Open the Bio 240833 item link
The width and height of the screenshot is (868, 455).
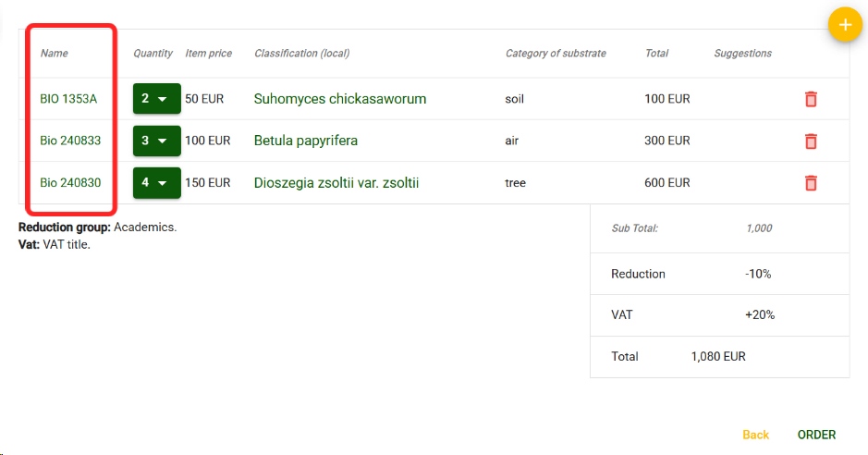[x=70, y=141]
